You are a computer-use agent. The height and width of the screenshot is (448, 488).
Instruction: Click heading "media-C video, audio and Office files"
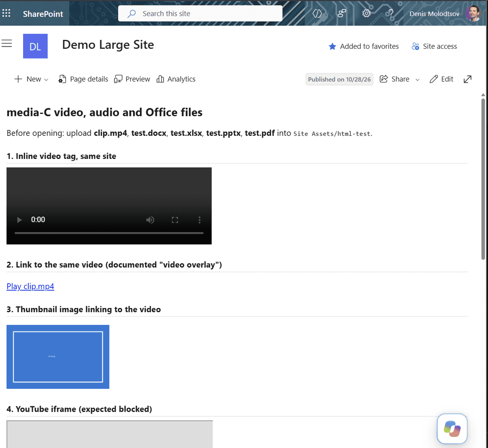coord(104,112)
